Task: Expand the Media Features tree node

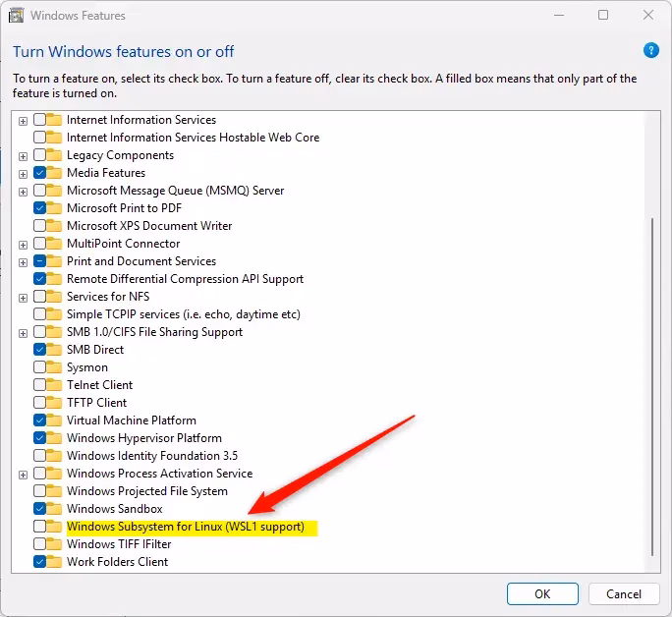Action: [24, 173]
